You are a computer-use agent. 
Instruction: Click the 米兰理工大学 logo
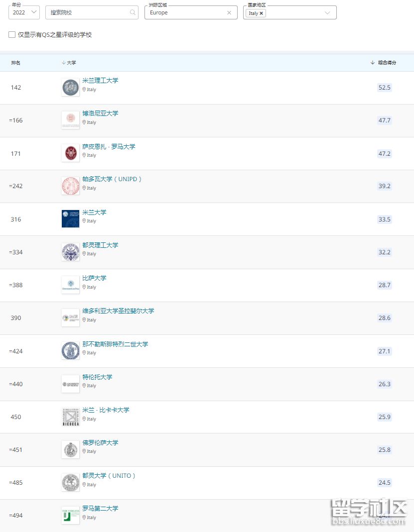point(70,88)
